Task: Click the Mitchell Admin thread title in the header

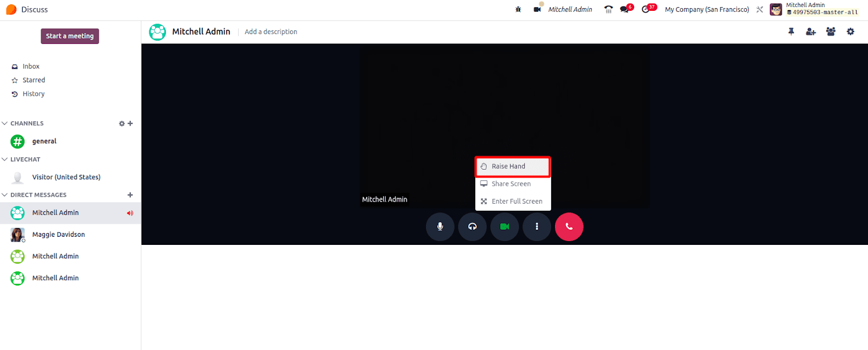Action: point(201,31)
